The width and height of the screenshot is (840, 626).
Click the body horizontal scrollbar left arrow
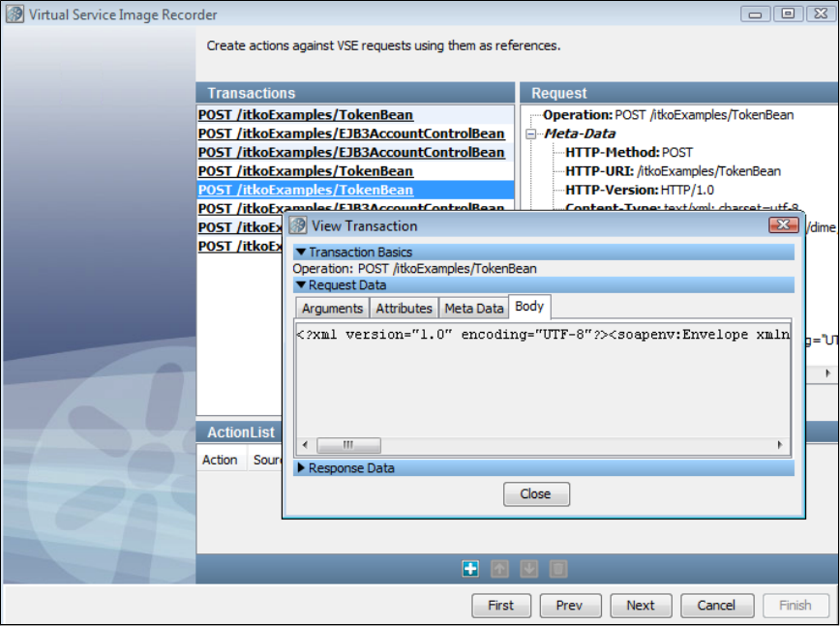tap(306, 445)
